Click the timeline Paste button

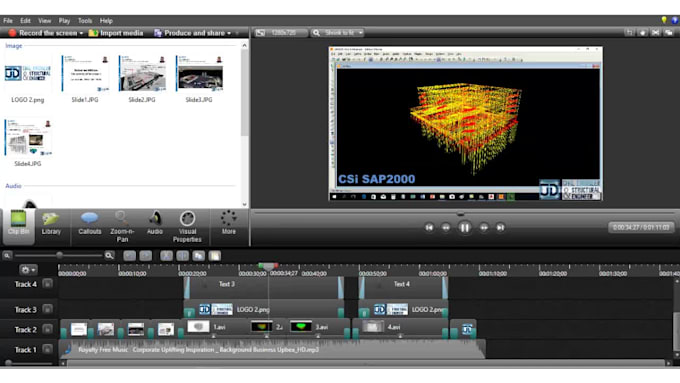pos(215,255)
